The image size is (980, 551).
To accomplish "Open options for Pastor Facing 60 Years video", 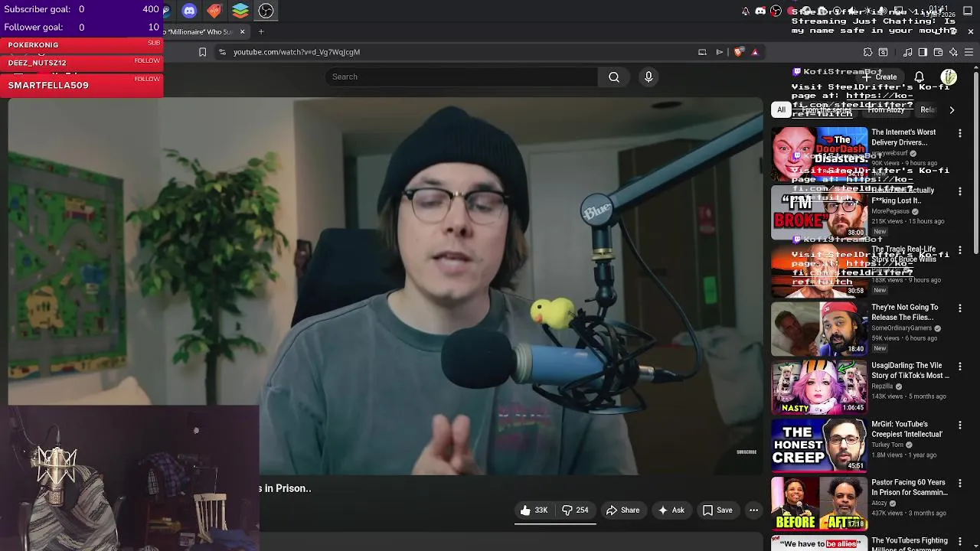I will tap(959, 484).
